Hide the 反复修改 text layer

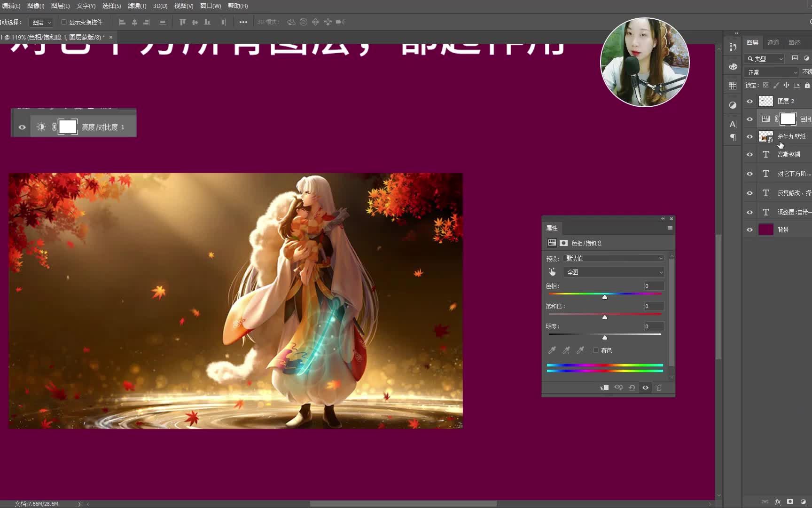click(750, 193)
